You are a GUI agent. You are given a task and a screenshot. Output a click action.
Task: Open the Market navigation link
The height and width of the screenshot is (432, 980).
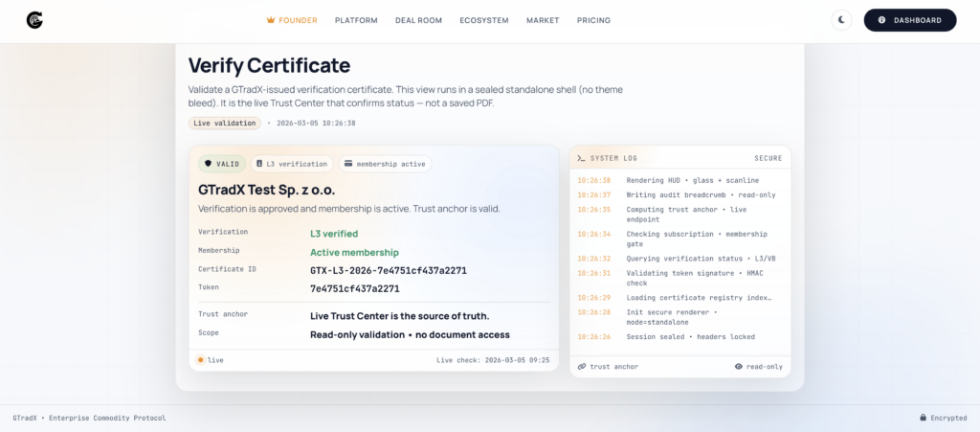tap(543, 20)
